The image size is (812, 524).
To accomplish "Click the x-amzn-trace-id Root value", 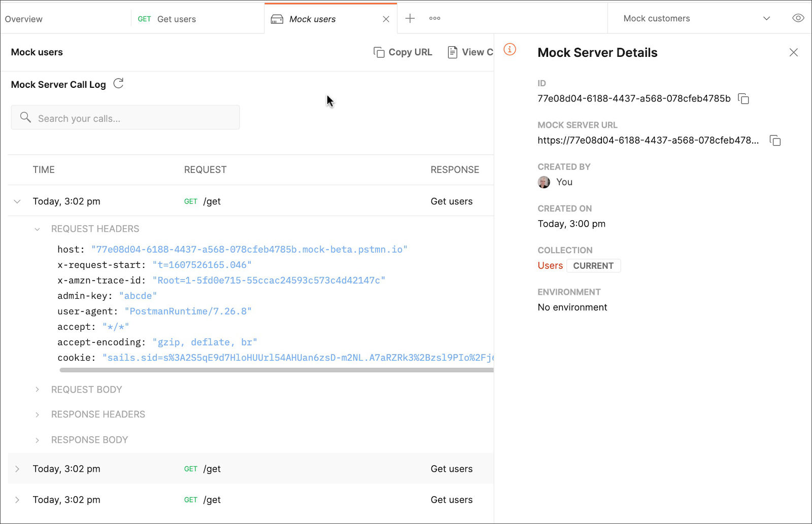I will tap(269, 281).
